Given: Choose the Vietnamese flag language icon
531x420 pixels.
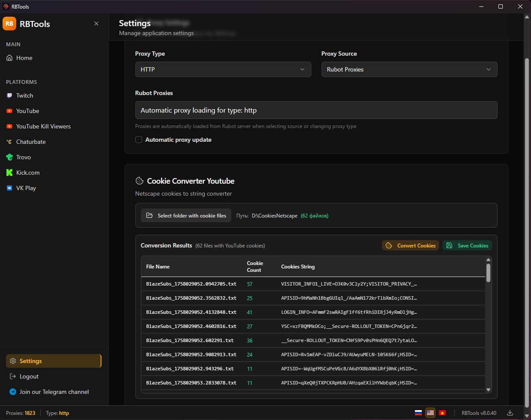Looking at the screenshot, I should pos(442,413).
